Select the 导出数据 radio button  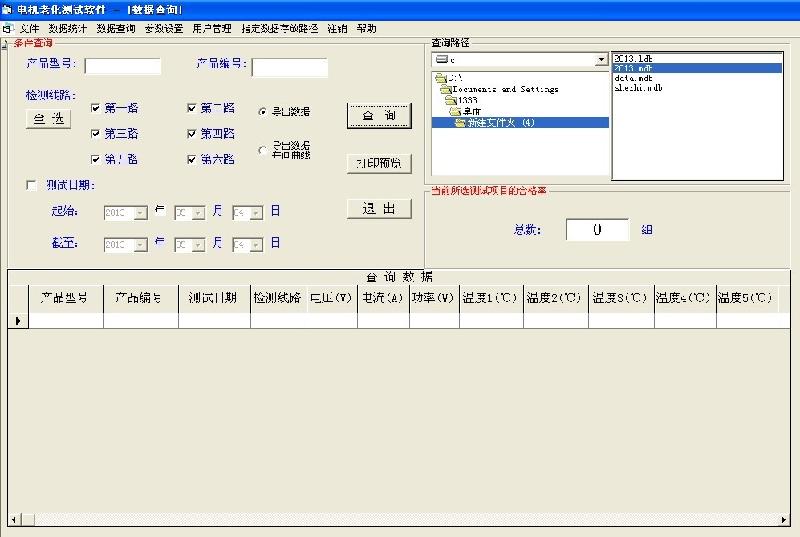tap(263, 112)
